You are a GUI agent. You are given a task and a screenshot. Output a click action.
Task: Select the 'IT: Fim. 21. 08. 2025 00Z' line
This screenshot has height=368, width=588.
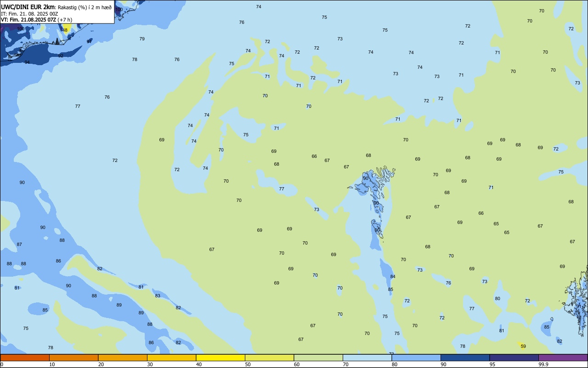coord(29,14)
